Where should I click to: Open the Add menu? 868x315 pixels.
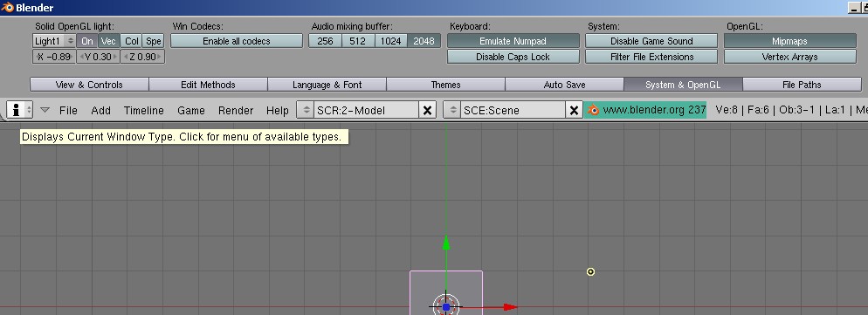tap(100, 110)
